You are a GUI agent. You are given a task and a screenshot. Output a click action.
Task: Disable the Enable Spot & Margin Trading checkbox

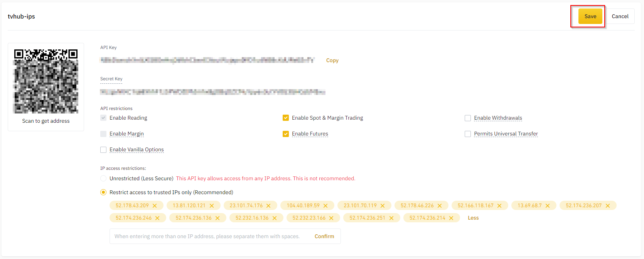286,118
